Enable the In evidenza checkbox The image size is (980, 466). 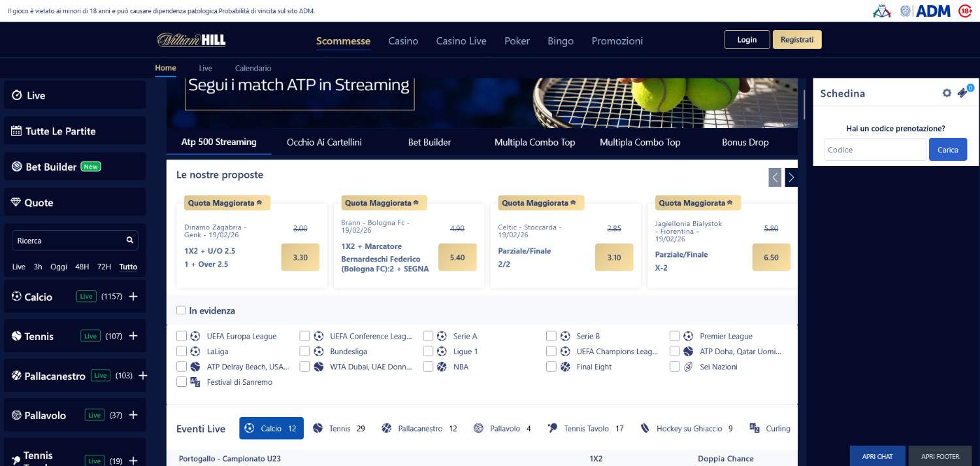click(x=181, y=310)
